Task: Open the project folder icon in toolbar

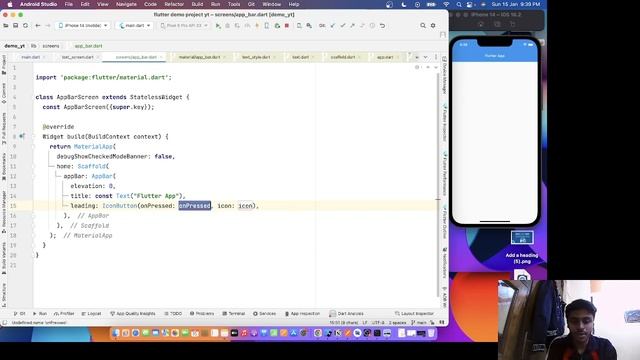Action: 6,25
